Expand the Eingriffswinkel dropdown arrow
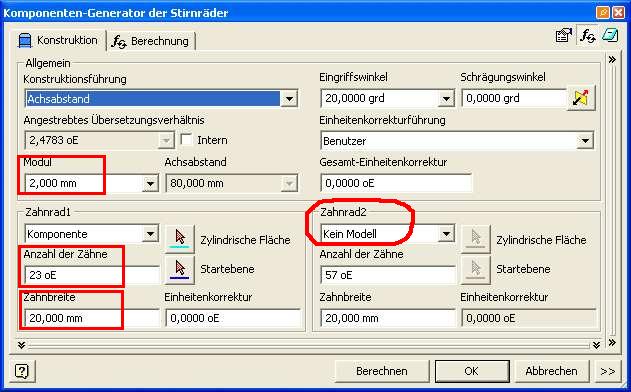The height and width of the screenshot is (392, 631). pos(446,99)
